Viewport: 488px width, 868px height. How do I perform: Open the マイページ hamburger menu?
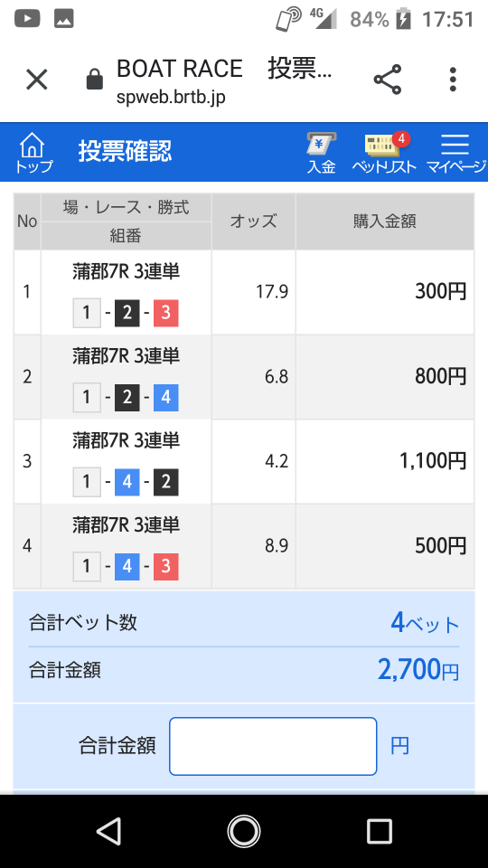[455, 154]
